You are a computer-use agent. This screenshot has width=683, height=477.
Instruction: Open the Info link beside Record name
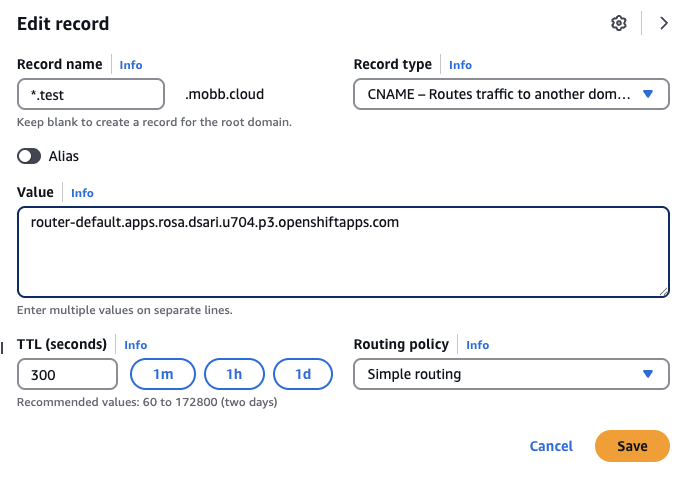pos(131,65)
